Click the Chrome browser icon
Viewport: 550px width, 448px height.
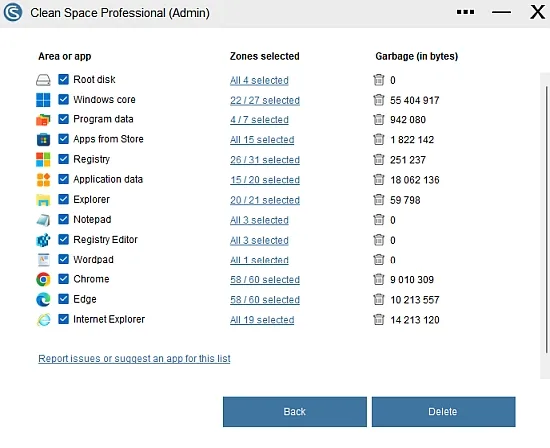click(x=43, y=279)
